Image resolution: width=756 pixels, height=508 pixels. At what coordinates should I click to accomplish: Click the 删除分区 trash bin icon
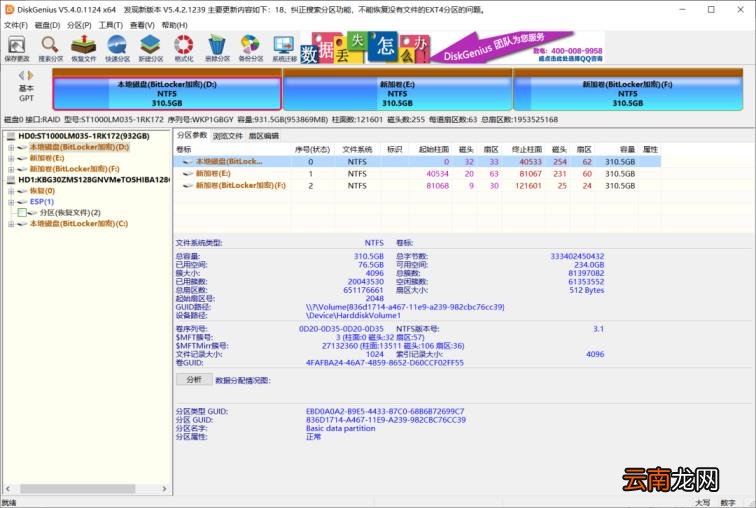[x=217, y=48]
